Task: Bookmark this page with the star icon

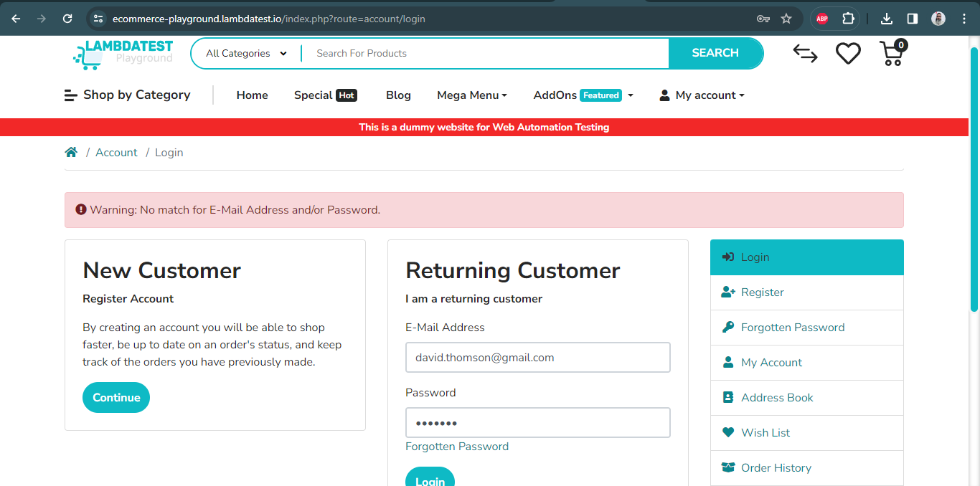Action: click(x=786, y=19)
